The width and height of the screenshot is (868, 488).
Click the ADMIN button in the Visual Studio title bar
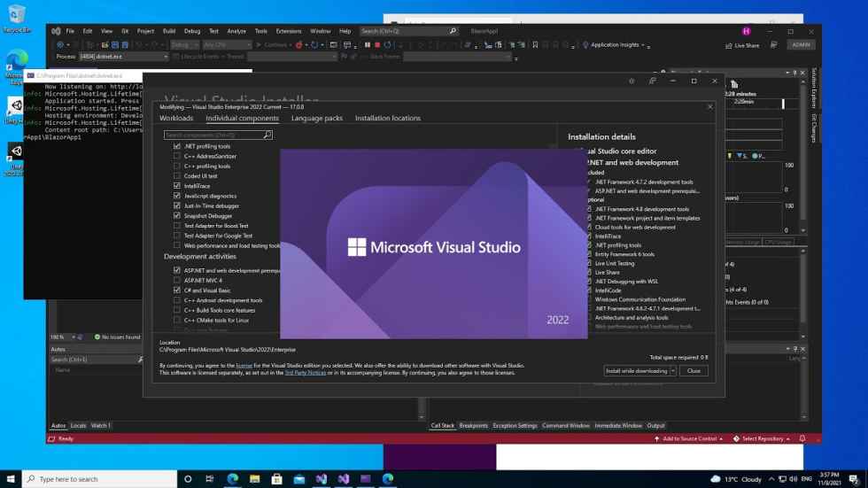click(801, 45)
